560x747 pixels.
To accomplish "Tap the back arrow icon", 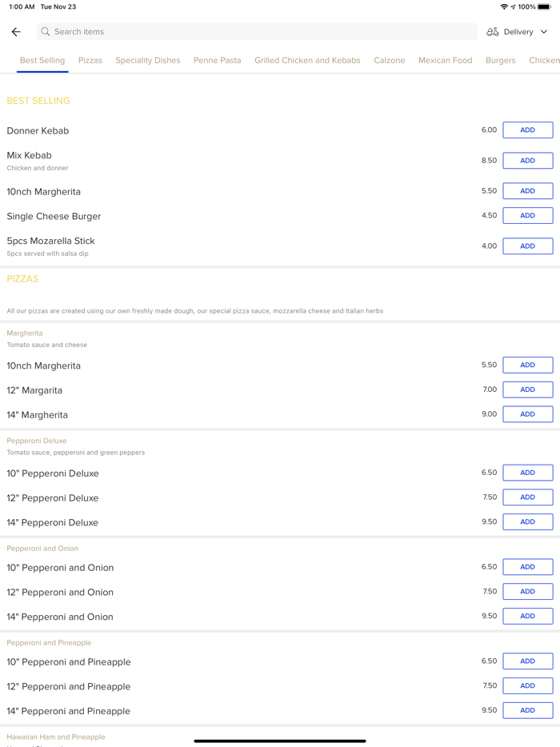I will point(16,32).
